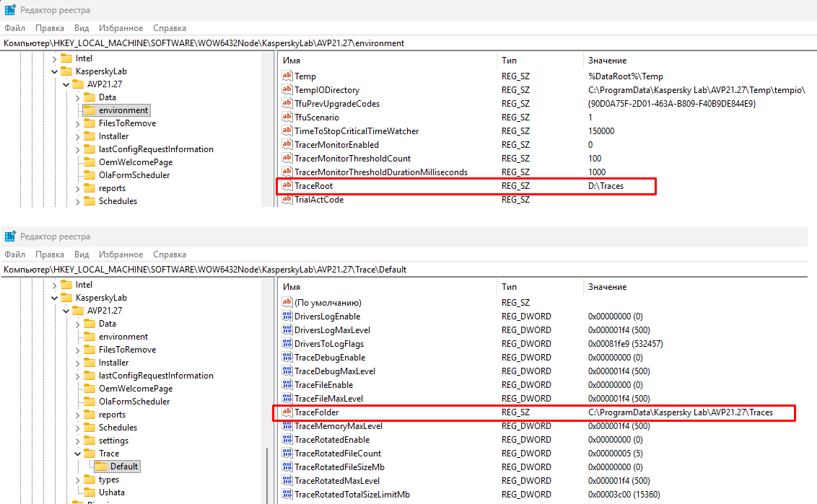Click the string icon of TfuScenario value
Screen dimensions: 817x504
(x=287, y=117)
